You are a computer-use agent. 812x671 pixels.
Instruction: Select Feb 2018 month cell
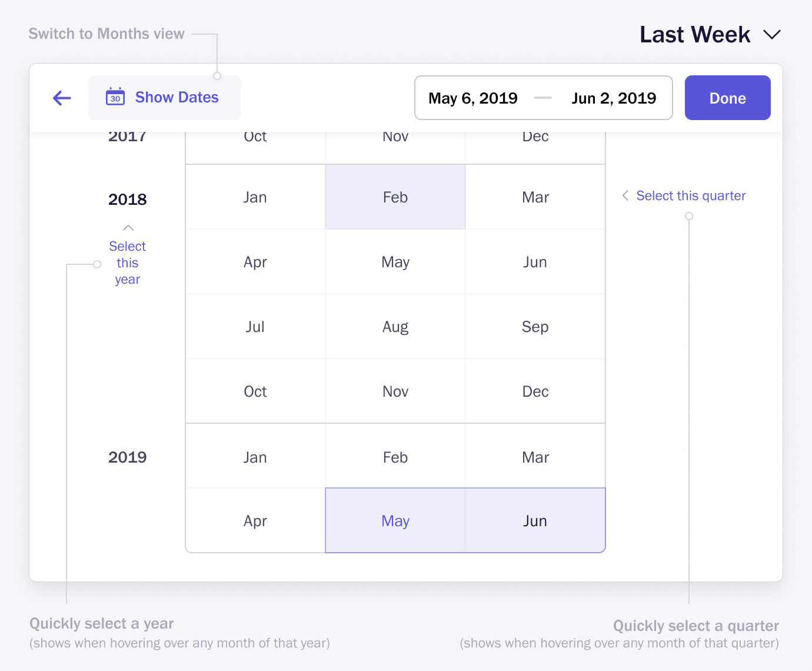[395, 197]
